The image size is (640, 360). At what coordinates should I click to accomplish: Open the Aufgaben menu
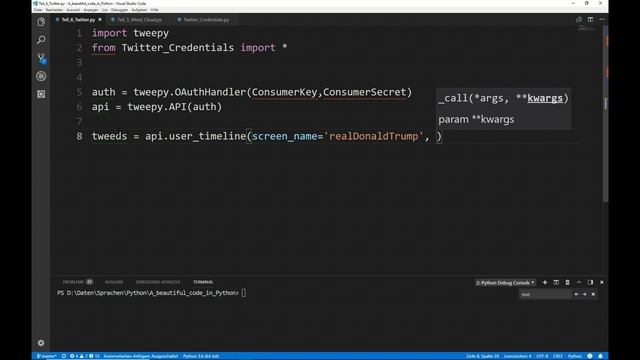click(139, 10)
